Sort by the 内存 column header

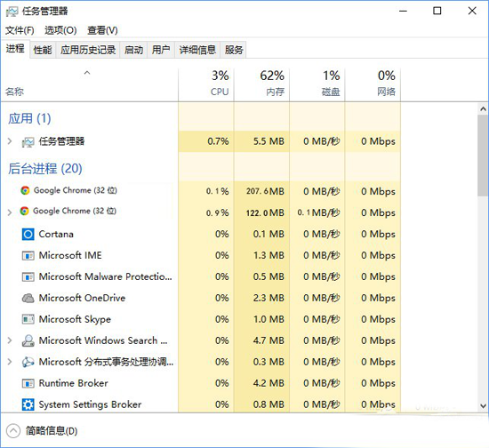point(261,84)
